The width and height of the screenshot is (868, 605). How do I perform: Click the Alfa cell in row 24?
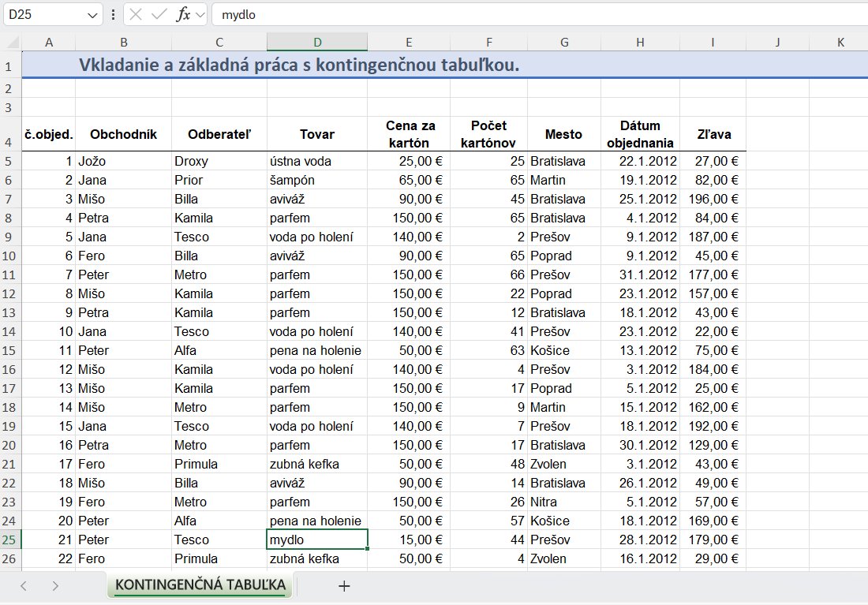[x=219, y=521]
